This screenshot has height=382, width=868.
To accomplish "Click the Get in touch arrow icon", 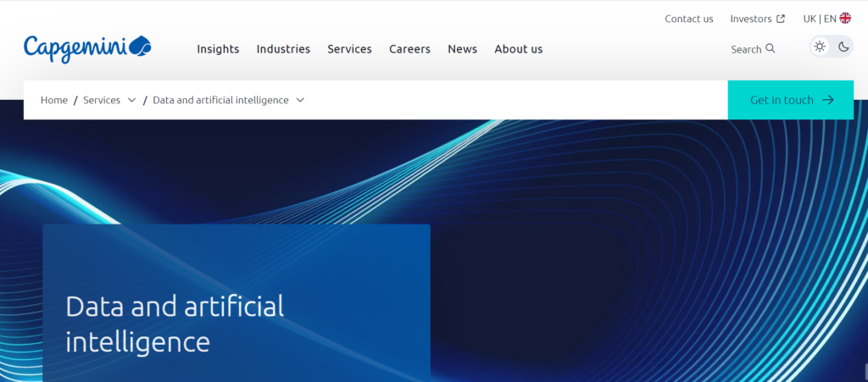I will coord(828,100).
